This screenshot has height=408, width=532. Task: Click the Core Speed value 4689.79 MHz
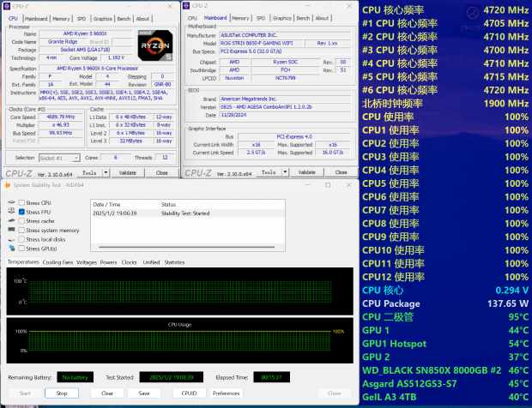click(60, 117)
